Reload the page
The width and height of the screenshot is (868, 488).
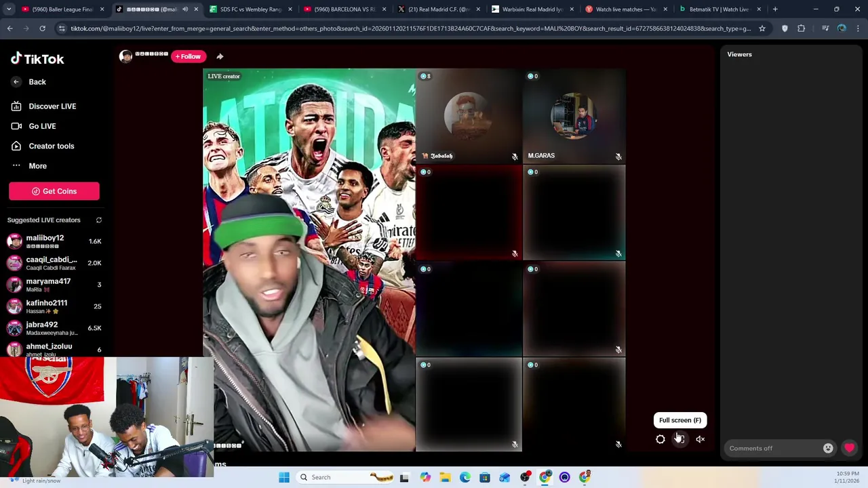pyautogui.click(x=42, y=28)
